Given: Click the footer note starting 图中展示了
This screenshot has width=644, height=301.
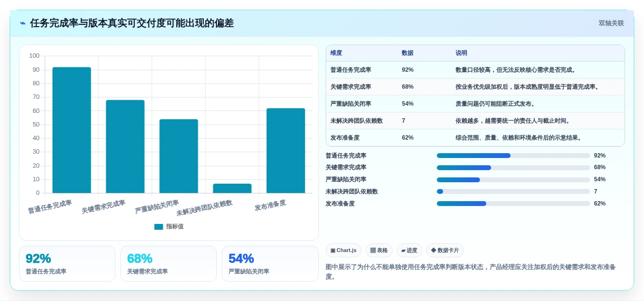Looking at the screenshot, I should 470,272.
